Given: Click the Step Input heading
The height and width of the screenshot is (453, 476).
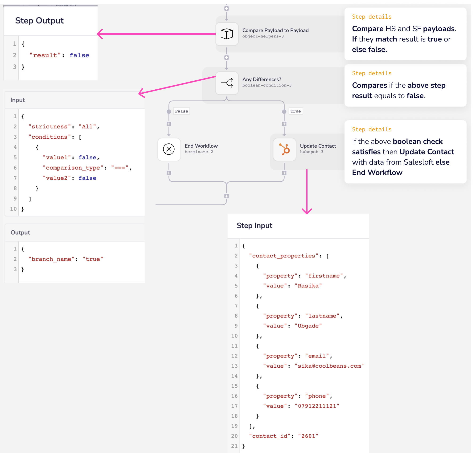Looking at the screenshot, I should click(x=254, y=225).
